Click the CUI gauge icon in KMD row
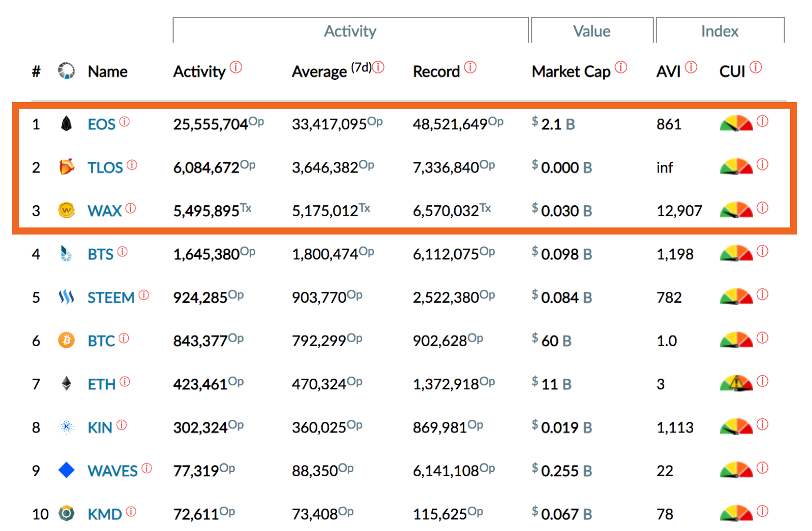Screen dimensions: 812x531 pos(736,513)
